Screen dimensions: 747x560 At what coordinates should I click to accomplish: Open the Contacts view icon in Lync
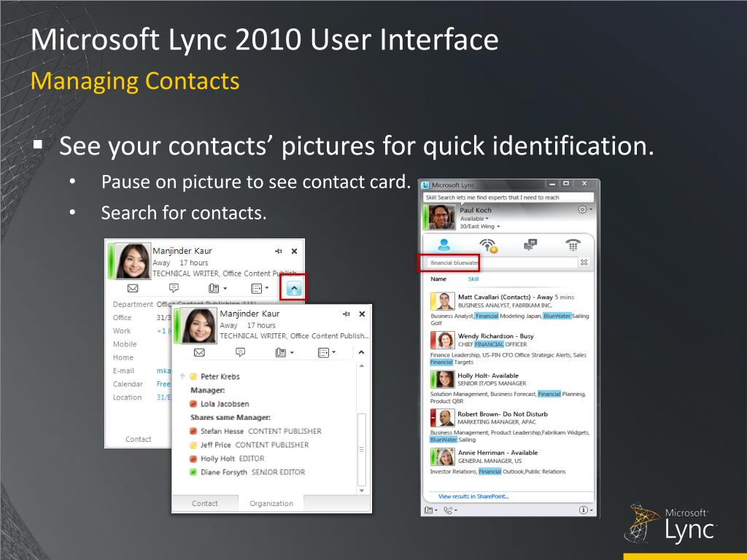(444, 245)
